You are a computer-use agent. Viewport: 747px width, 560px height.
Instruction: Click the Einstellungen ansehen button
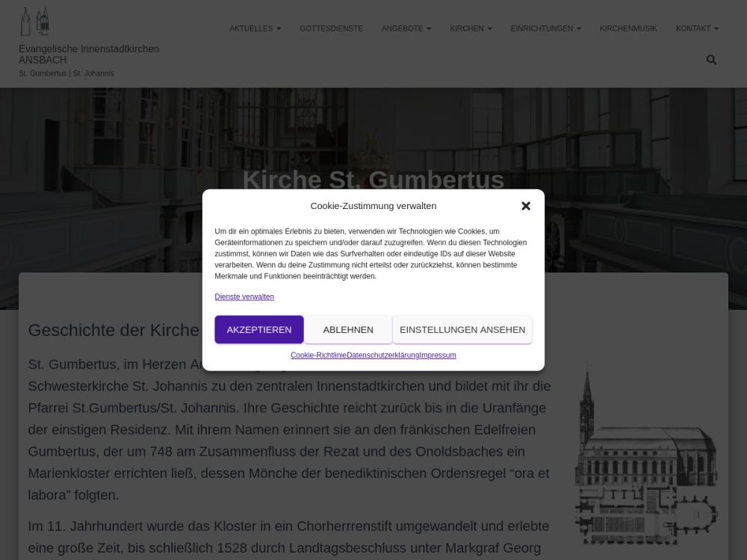click(x=462, y=329)
